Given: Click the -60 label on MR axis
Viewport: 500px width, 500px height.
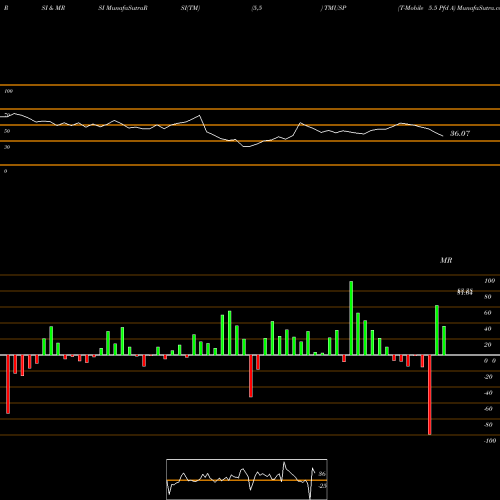Looking at the screenshot, I should pos(488,409).
